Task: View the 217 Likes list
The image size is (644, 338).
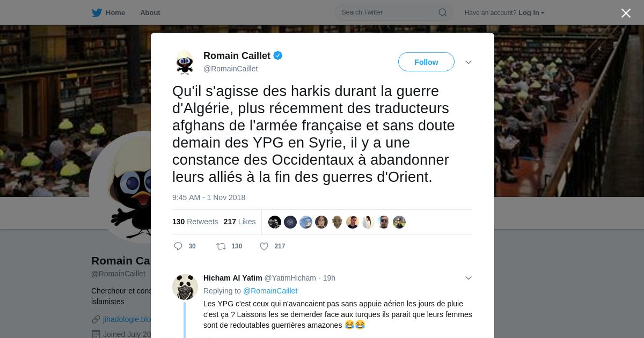Action: [x=239, y=222]
